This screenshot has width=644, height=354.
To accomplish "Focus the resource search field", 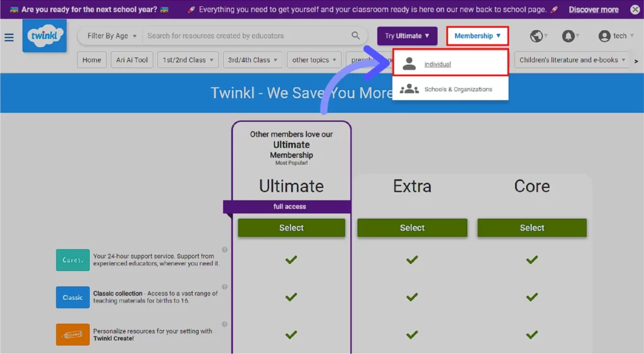I will (248, 36).
